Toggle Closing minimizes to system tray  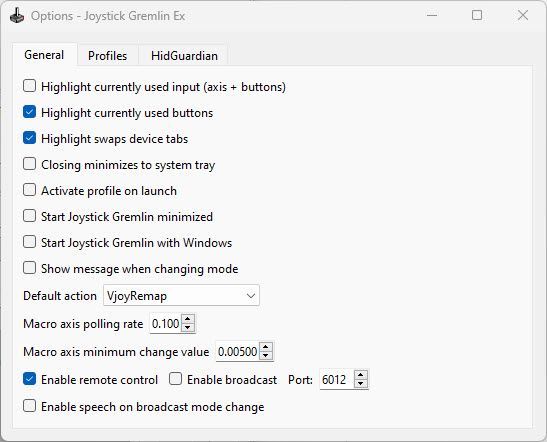[29, 164]
